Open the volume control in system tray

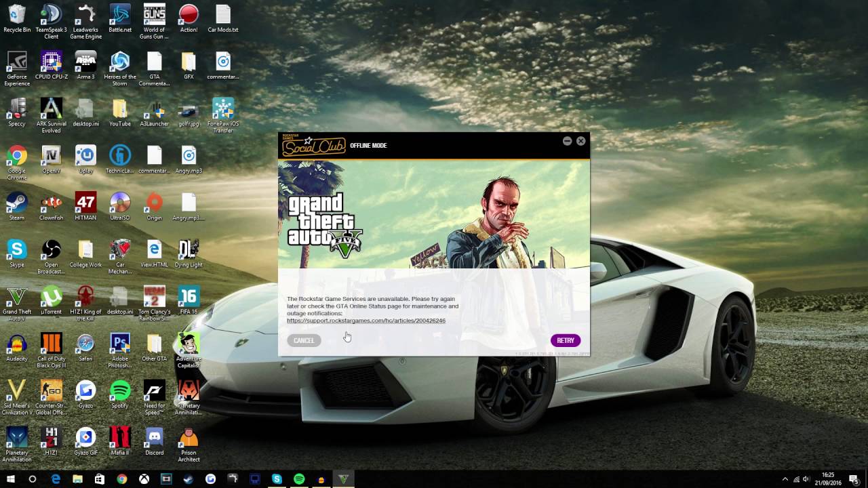pyautogui.click(x=806, y=479)
